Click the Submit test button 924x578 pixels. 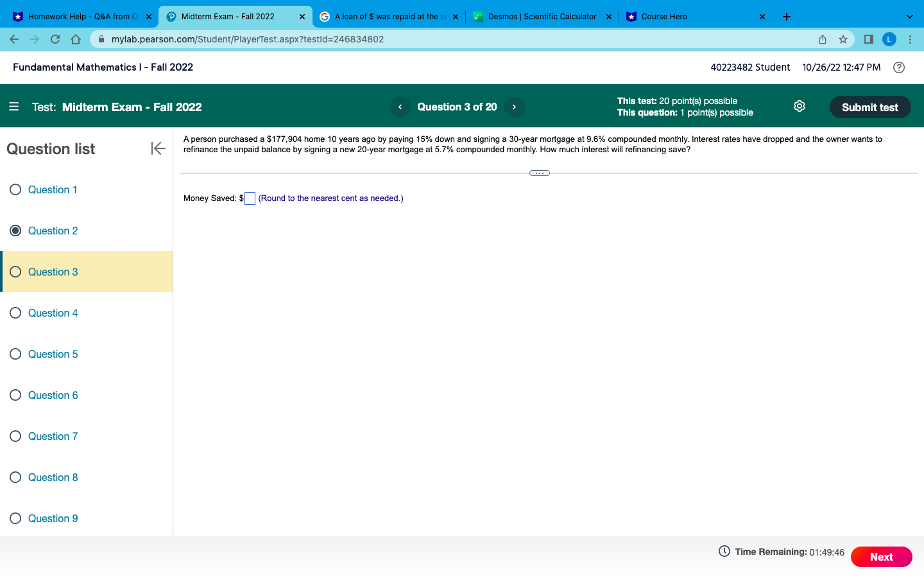pos(870,107)
